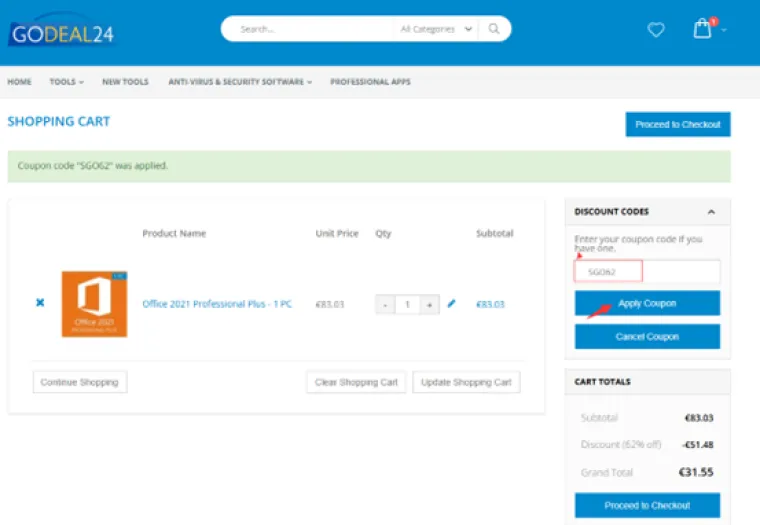Viewport: 760px width, 525px height.
Task: Open Anti-Virus & Security Software menu
Action: click(x=240, y=82)
